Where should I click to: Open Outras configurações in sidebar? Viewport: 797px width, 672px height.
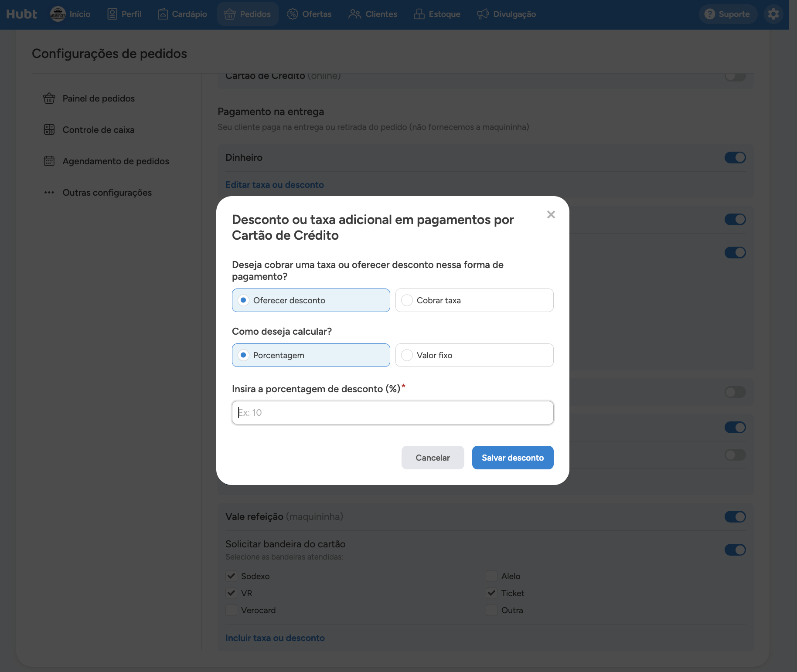pos(98,193)
